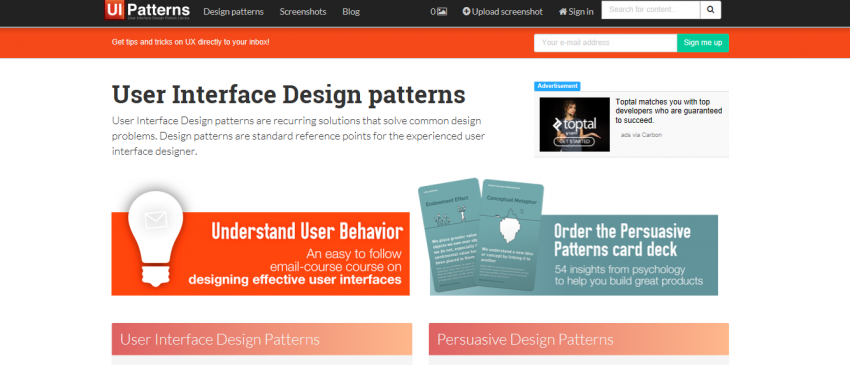Click the magnifier search button
Viewport: 850px width, 365px height.
(711, 10)
